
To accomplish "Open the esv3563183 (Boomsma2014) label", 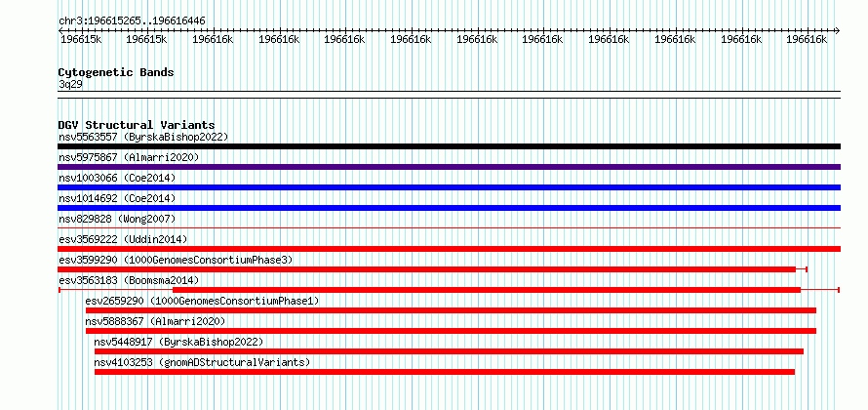I will 129,280.
